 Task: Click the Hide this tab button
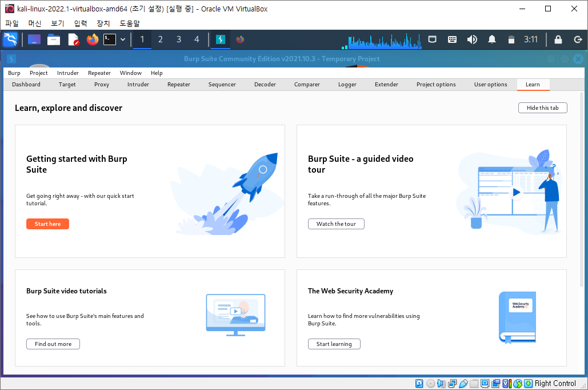pyautogui.click(x=543, y=108)
